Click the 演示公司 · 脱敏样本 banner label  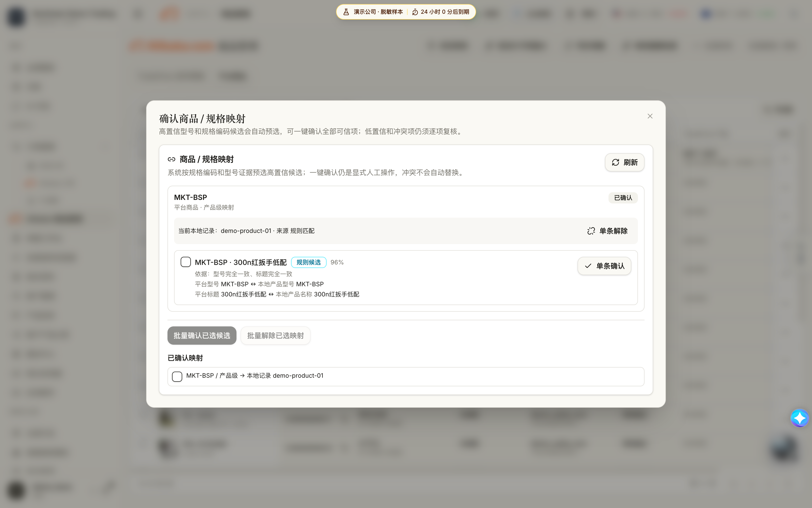click(378, 12)
